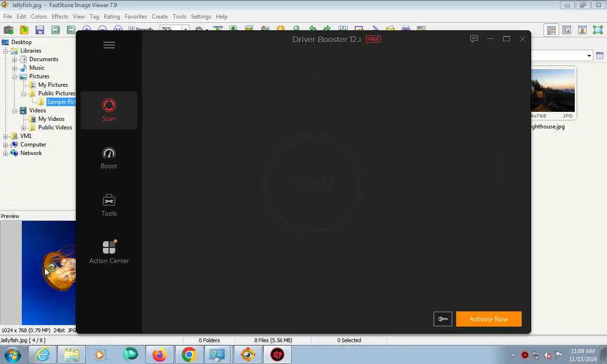Click FastStone full screen icon
This screenshot has height=364, width=607.
click(598, 30)
